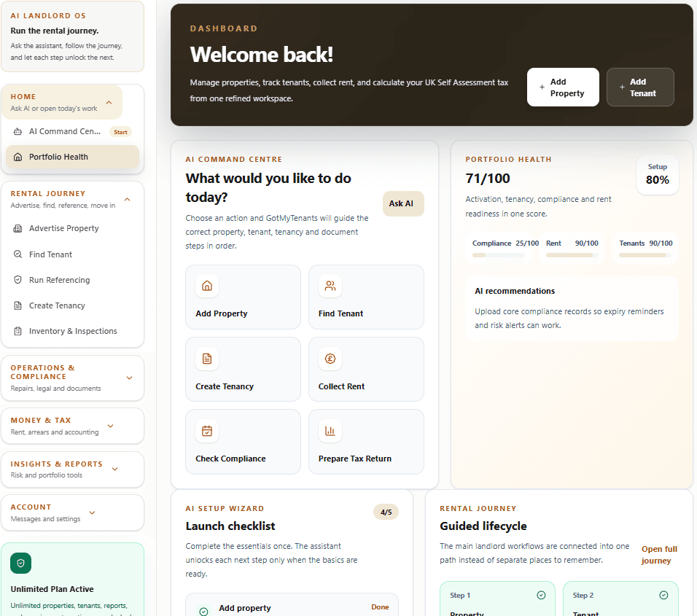Image resolution: width=697 pixels, height=616 pixels.
Task: Click the Start badge beside AI Command Centre
Action: tap(120, 132)
